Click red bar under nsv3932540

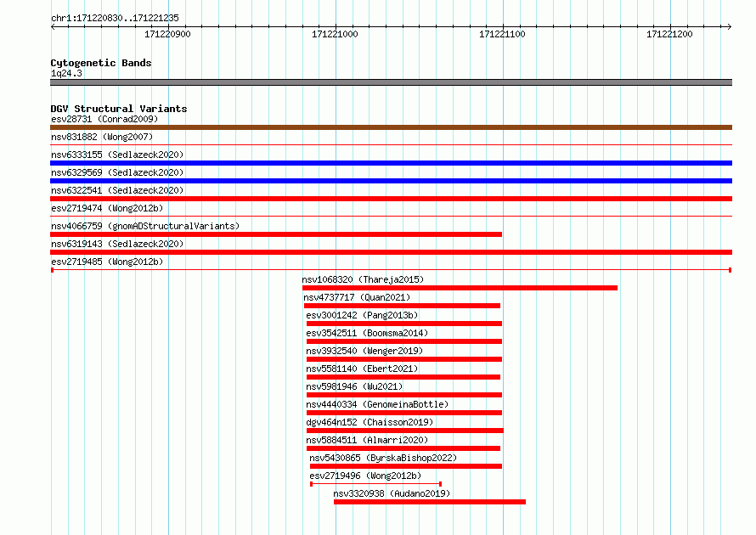click(404, 359)
